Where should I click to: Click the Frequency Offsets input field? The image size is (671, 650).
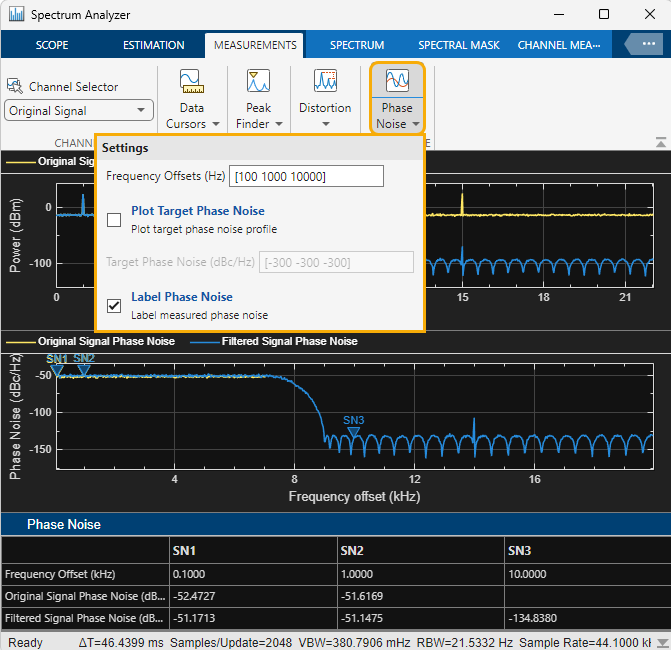point(306,176)
